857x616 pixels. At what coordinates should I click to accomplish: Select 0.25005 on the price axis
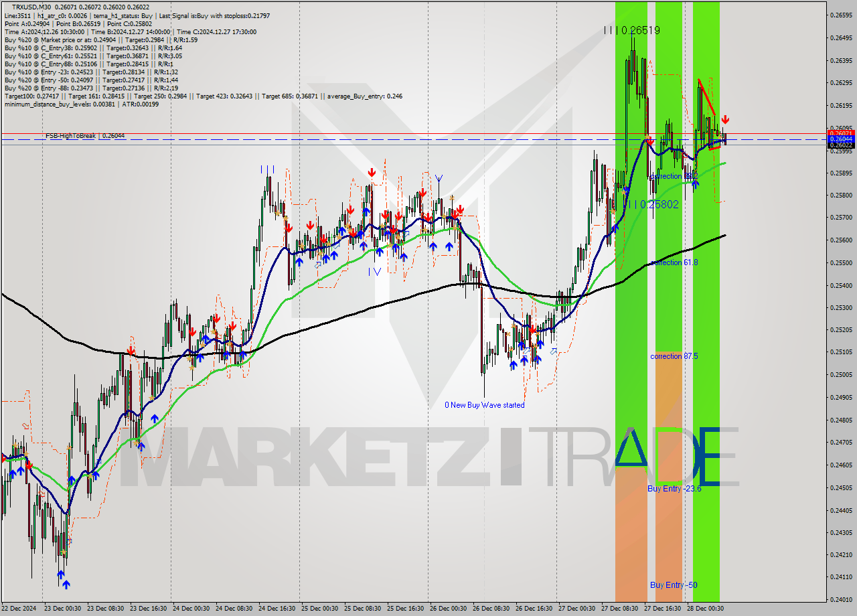coord(842,375)
